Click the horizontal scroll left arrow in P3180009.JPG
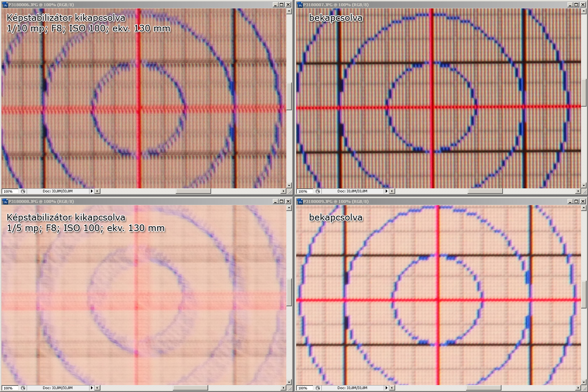Screen dimensions: 588x392 pos(392,388)
